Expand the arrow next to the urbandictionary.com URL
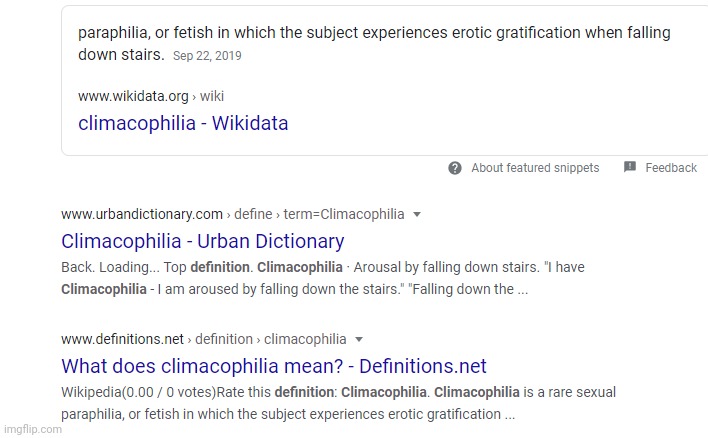Viewport: 708px width, 438px height. pyautogui.click(x=417, y=214)
